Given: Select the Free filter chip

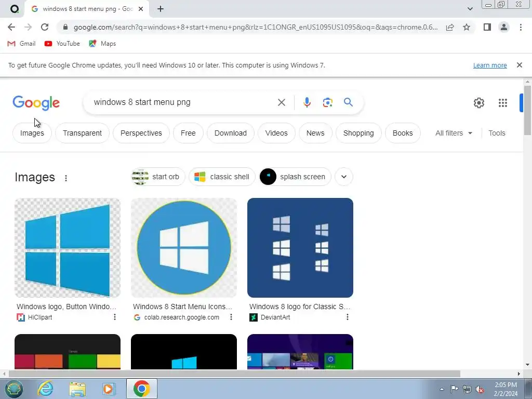Looking at the screenshot, I should (188, 133).
